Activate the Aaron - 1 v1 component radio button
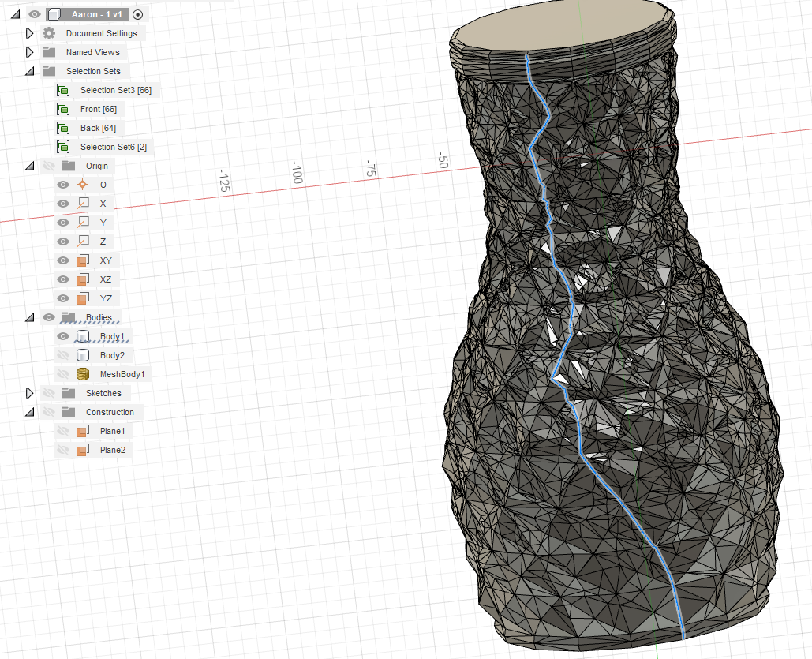 [x=137, y=14]
